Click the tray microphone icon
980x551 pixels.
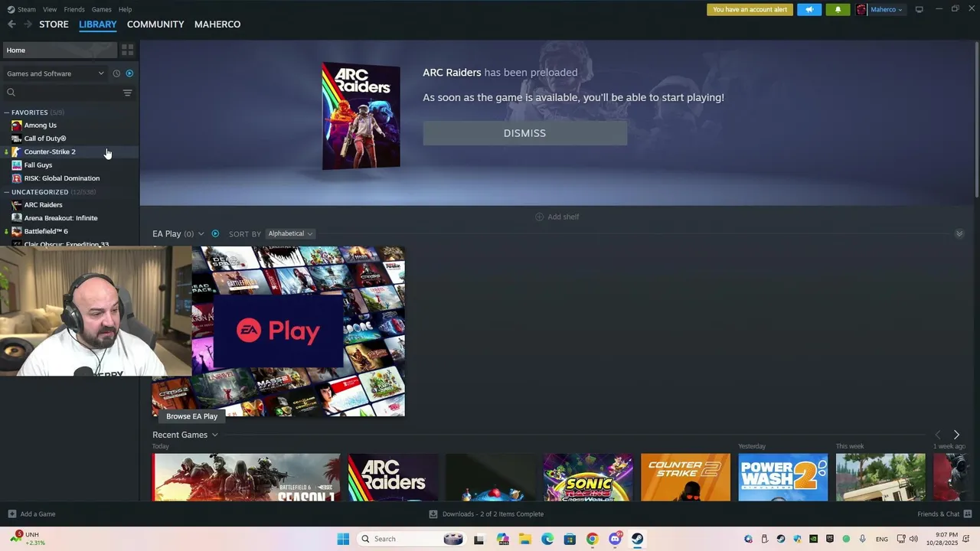pyautogui.click(x=862, y=539)
